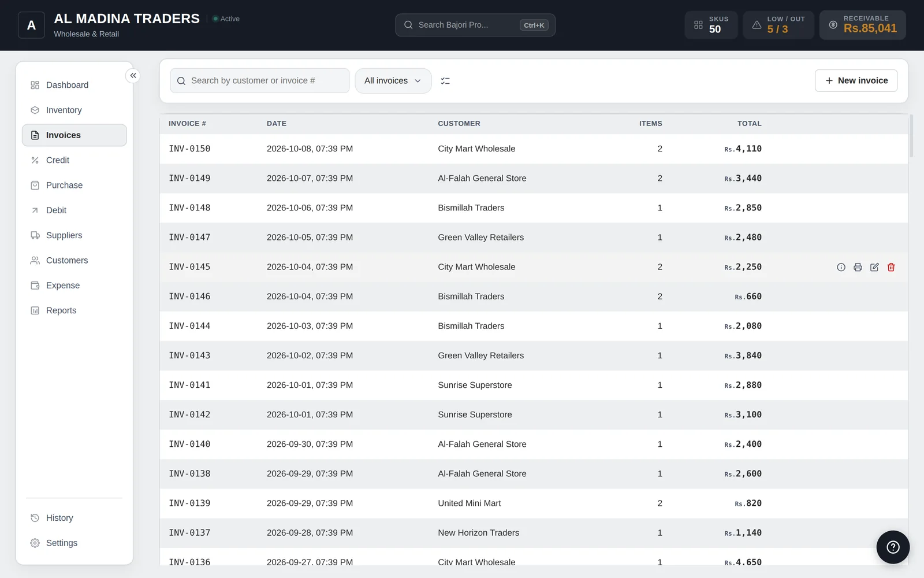Viewport: 924px width, 578px height.
Task: Open Settings in the sidebar
Action: point(74,543)
